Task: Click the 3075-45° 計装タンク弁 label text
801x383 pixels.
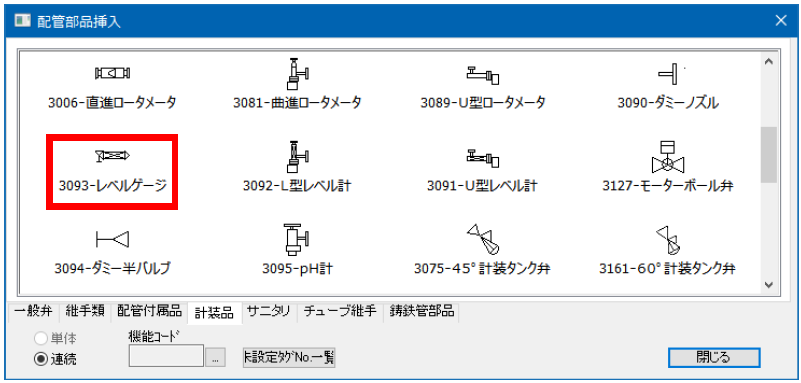Action: click(482, 267)
